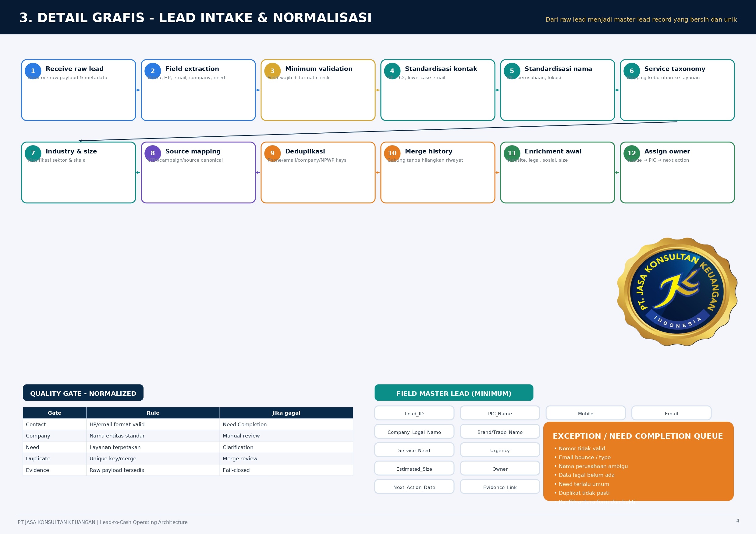Click the Estimated_Size field pill
The width and height of the screenshot is (756, 534).
(x=414, y=469)
